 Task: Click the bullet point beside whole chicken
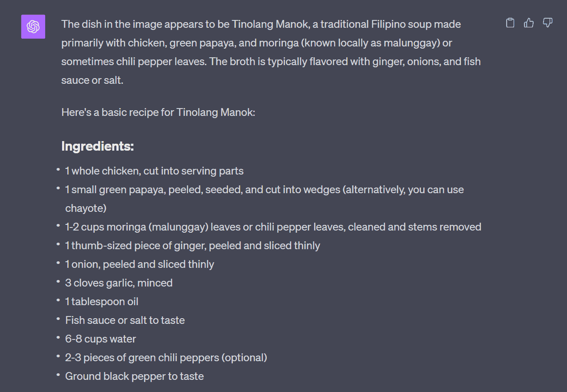[58, 170]
